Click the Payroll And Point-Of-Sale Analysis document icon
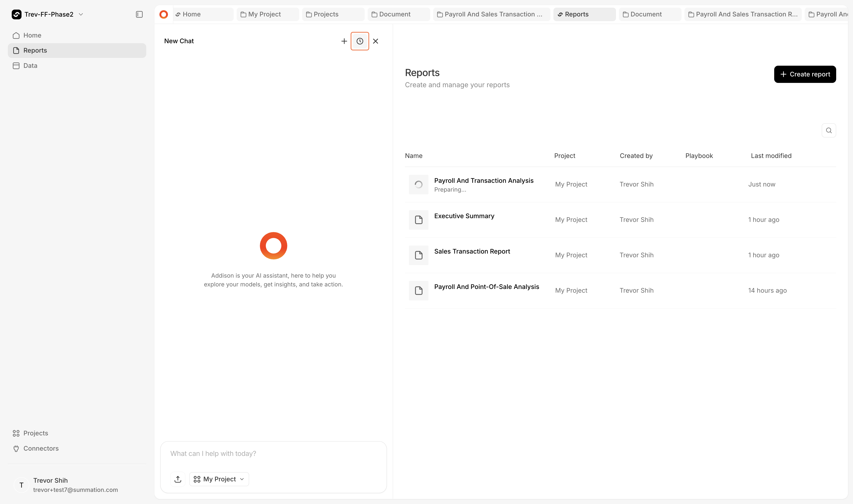The image size is (853, 504). [x=418, y=291]
